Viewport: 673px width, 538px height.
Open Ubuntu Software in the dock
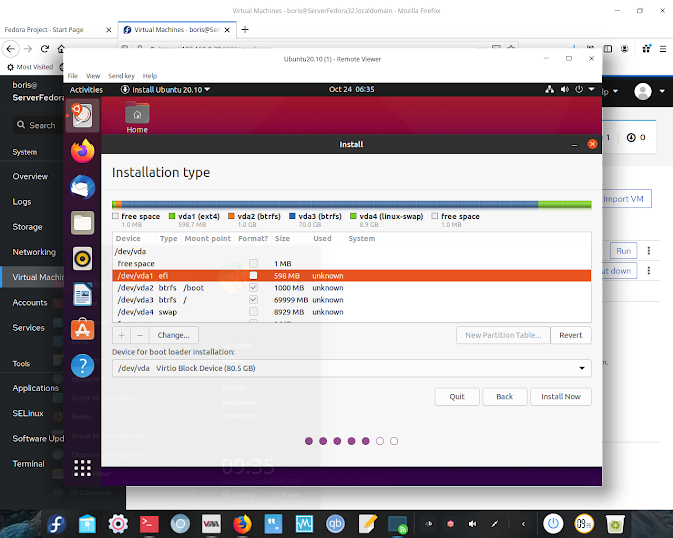point(82,329)
